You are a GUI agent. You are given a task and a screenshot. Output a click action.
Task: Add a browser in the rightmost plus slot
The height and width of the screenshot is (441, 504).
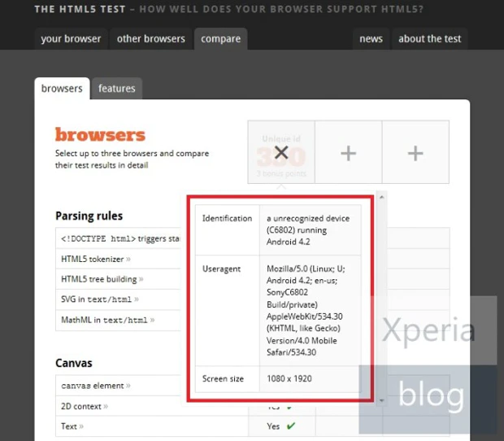pos(415,152)
